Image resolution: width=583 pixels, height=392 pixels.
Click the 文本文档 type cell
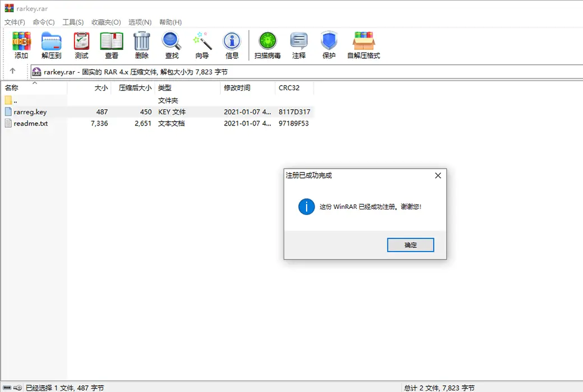pyautogui.click(x=171, y=123)
